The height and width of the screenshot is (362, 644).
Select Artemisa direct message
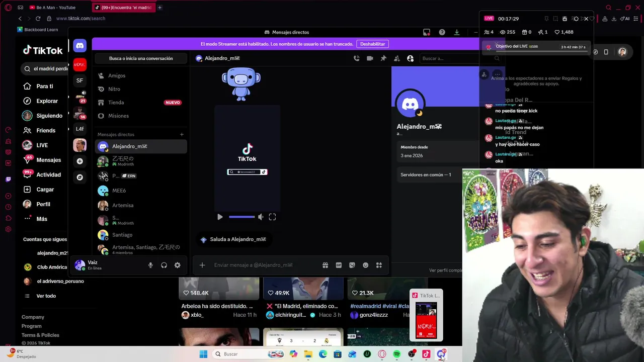pos(141,205)
